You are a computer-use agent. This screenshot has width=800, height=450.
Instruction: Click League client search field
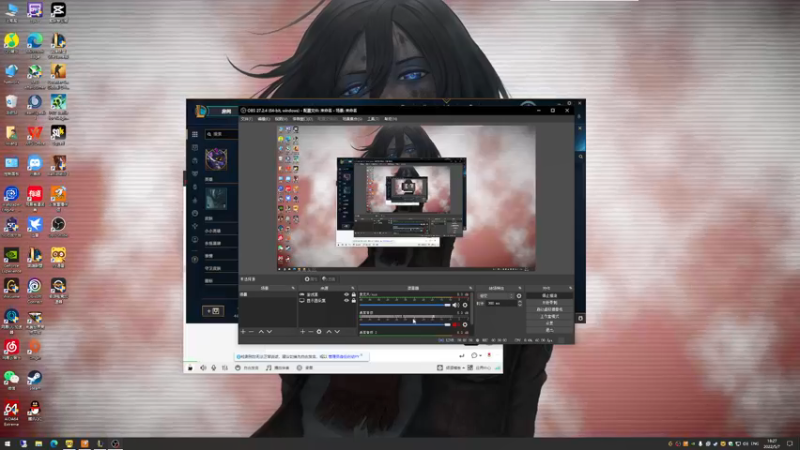coord(221,134)
